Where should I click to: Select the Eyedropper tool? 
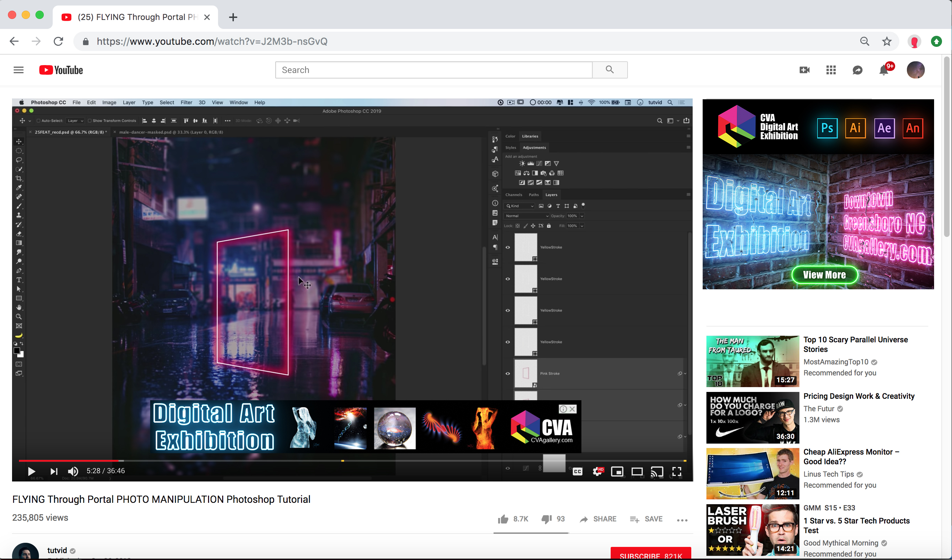point(19,187)
